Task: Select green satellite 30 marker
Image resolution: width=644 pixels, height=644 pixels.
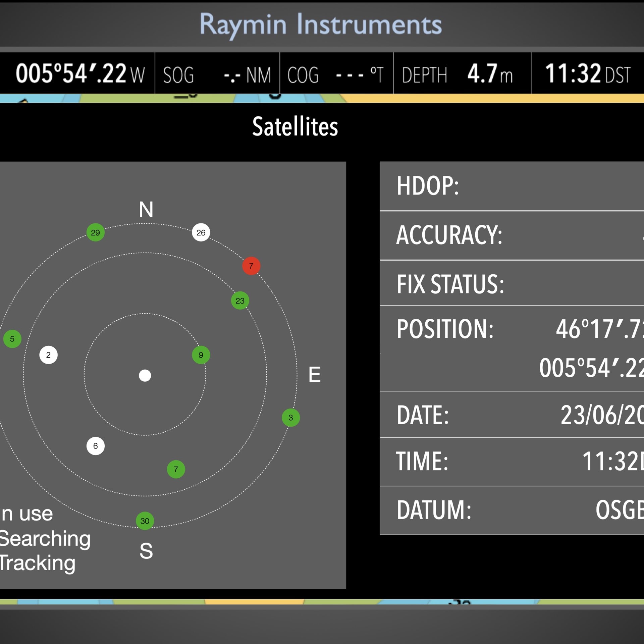Action: pos(145,521)
